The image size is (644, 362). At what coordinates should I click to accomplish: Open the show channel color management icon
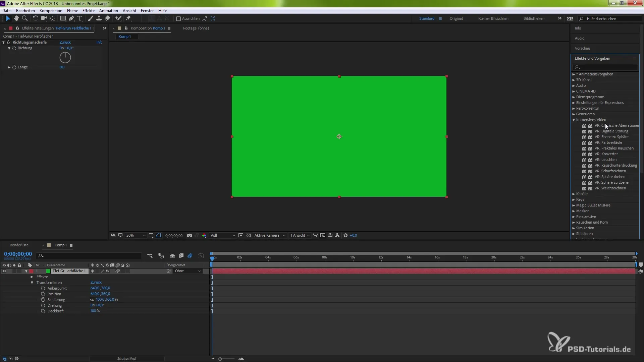[x=204, y=236]
